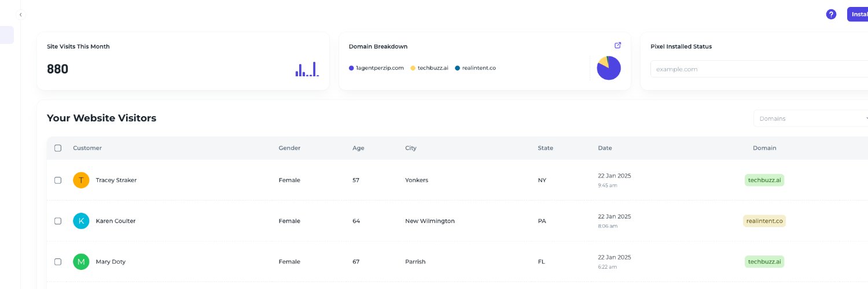
Task: Click state cell NY
Action: click(542, 180)
